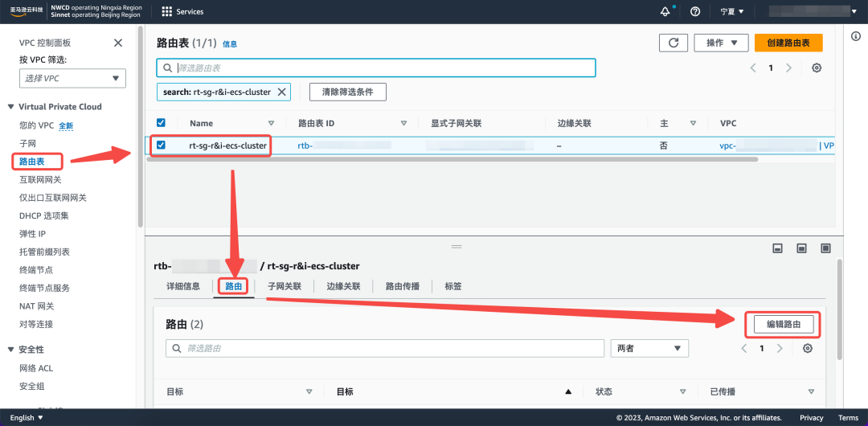Click the split panel resize handle

click(457, 245)
